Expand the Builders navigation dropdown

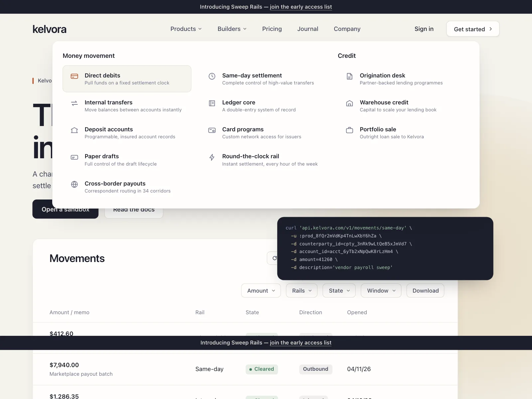tap(232, 29)
